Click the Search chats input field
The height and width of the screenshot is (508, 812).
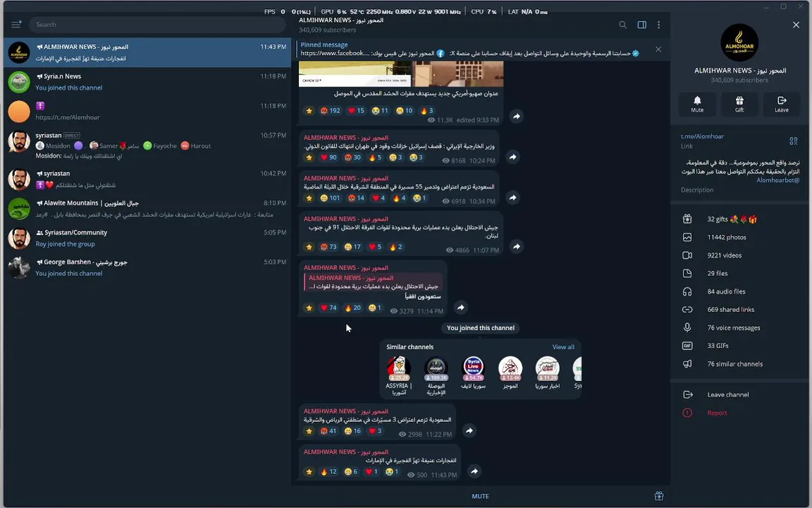[x=157, y=25]
